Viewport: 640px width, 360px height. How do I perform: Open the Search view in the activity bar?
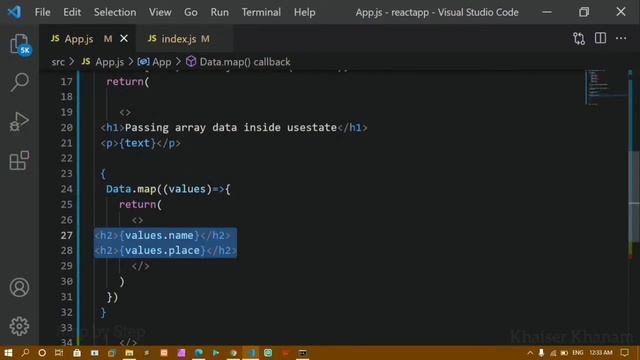19,82
